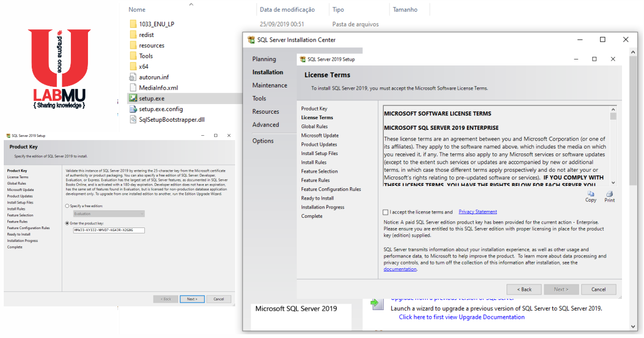644x338 pixels.
Task: Open the documentation link in license notice
Action: click(400, 269)
